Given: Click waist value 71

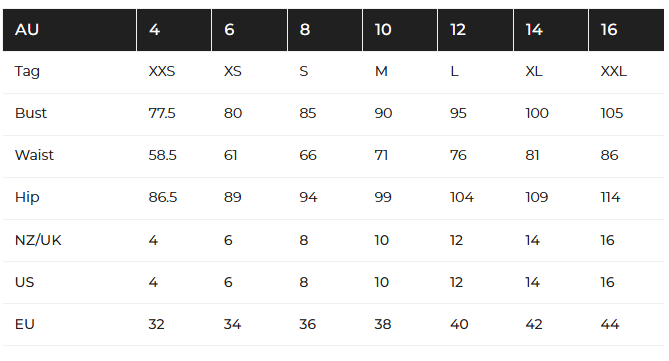Looking at the screenshot, I should [x=400, y=155].
